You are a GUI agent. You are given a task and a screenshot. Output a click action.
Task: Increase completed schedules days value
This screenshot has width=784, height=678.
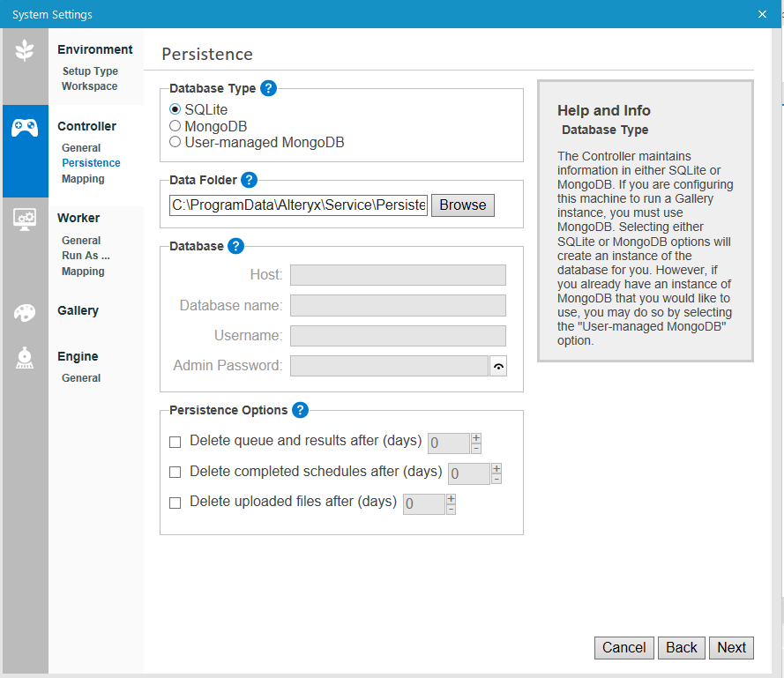coord(497,468)
